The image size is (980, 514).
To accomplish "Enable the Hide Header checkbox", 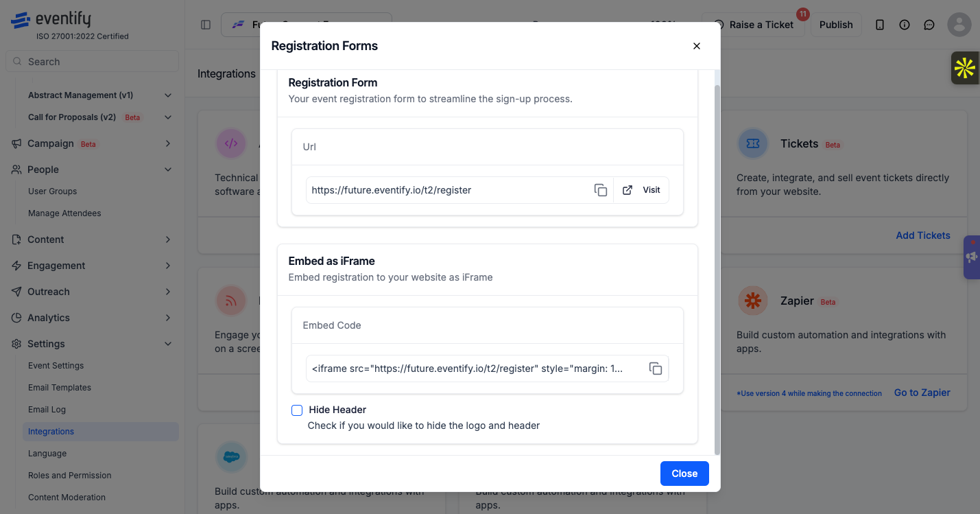I will 297,410.
